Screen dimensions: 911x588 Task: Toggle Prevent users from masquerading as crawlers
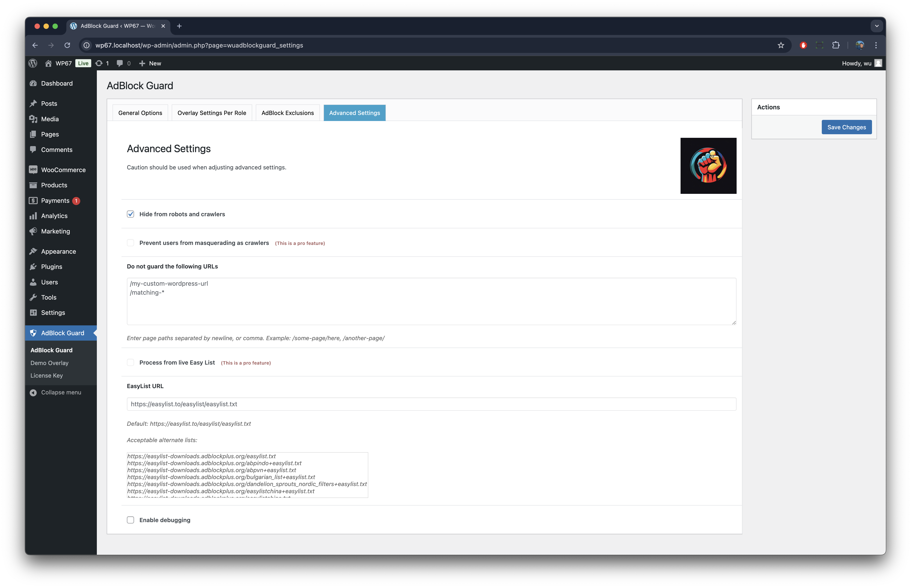coord(131,243)
